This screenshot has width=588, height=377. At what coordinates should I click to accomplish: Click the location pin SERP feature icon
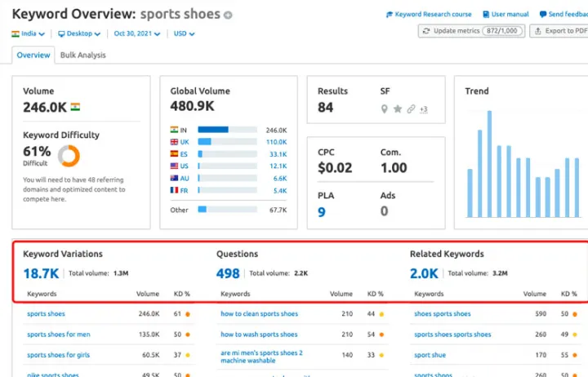click(384, 109)
